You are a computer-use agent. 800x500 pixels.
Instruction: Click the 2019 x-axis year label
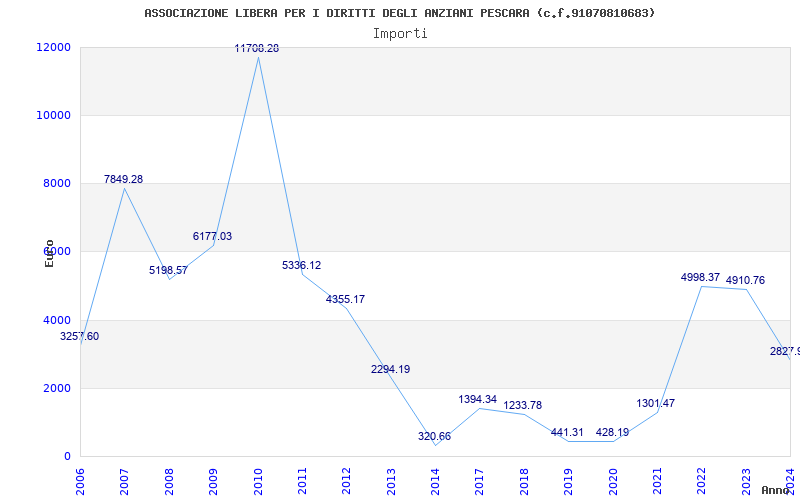pos(568,481)
